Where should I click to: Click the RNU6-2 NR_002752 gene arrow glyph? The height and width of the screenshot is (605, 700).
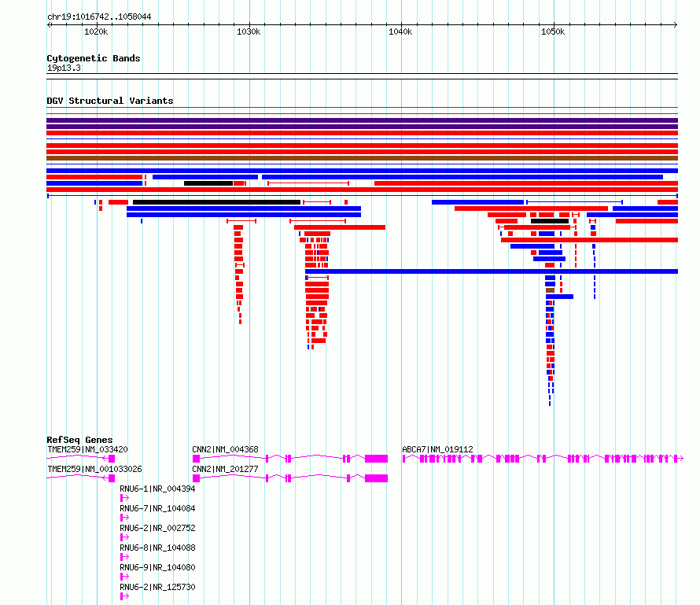click(x=124, y=537)
